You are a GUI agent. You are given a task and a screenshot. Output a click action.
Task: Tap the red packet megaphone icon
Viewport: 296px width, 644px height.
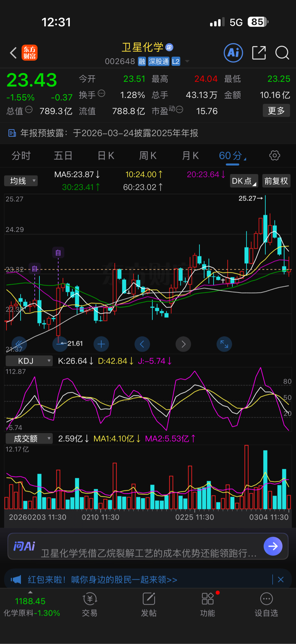tap(16, 580)
